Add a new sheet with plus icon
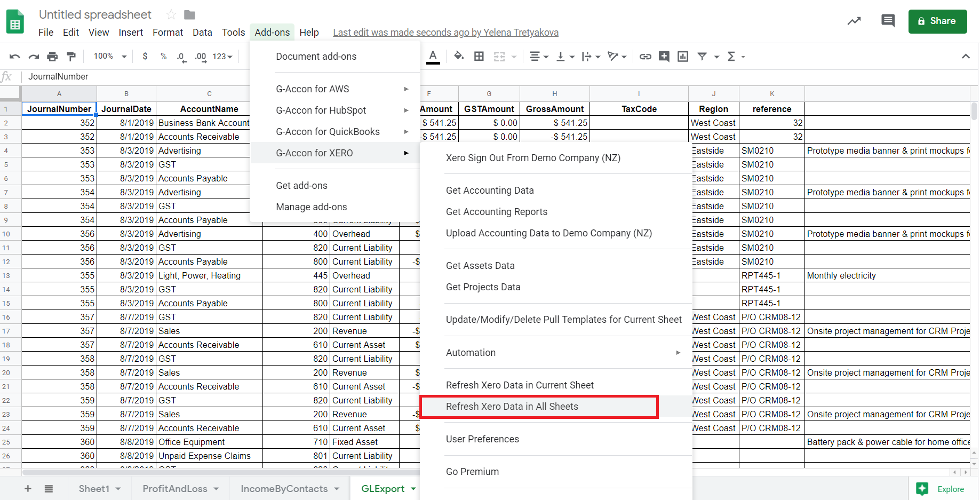The image size is (980, 500). tap(28, 488)
